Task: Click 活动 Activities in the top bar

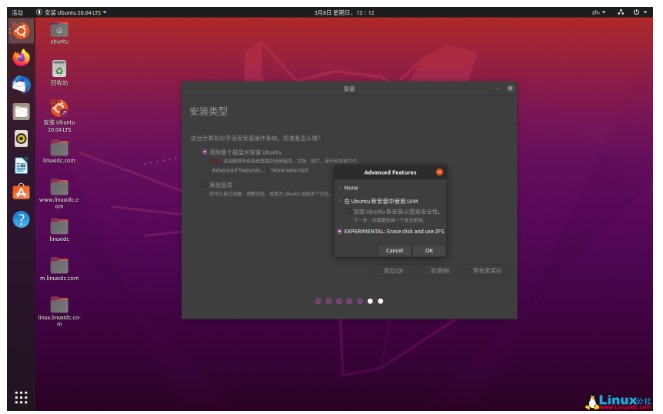Action: 17,12
